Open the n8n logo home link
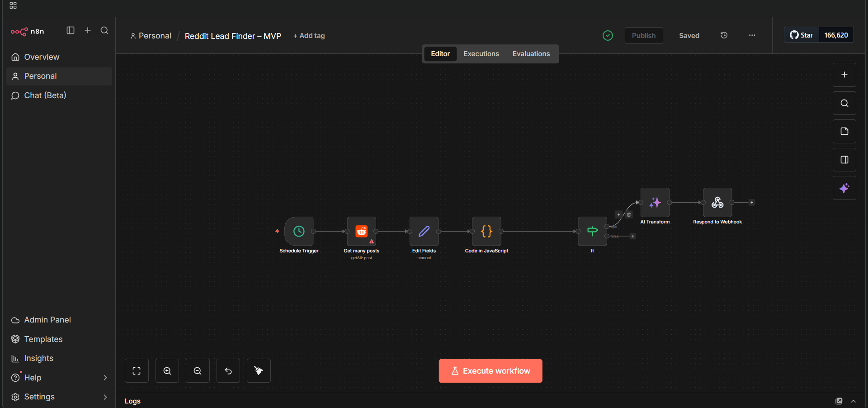This screenshot has width=868, height=408. [28, 31]
